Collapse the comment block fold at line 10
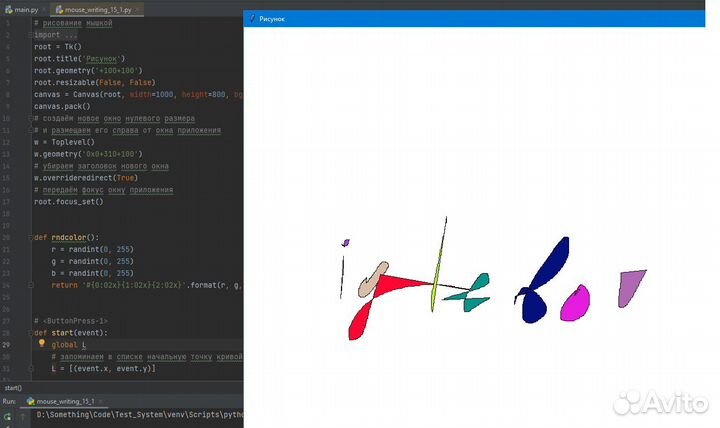This screenshot has width=720, height=428. [x=31, y=118]
